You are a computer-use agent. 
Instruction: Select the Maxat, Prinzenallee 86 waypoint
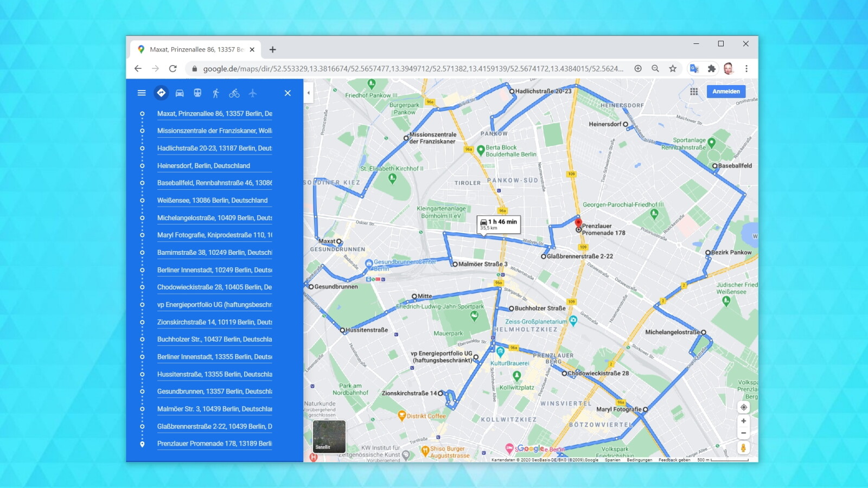214,113
